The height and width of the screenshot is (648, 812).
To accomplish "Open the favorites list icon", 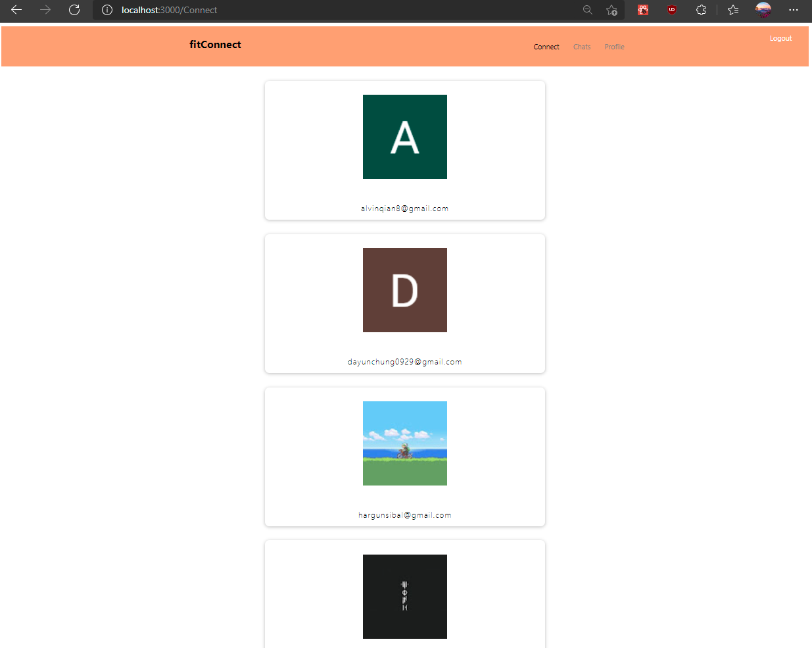I will pos(733,10).
